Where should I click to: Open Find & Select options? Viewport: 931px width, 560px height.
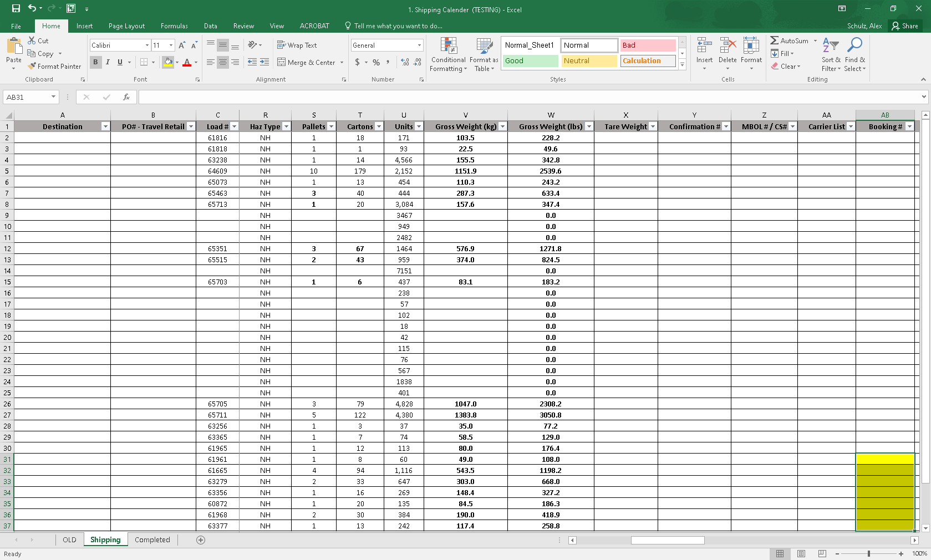point(854,54)
